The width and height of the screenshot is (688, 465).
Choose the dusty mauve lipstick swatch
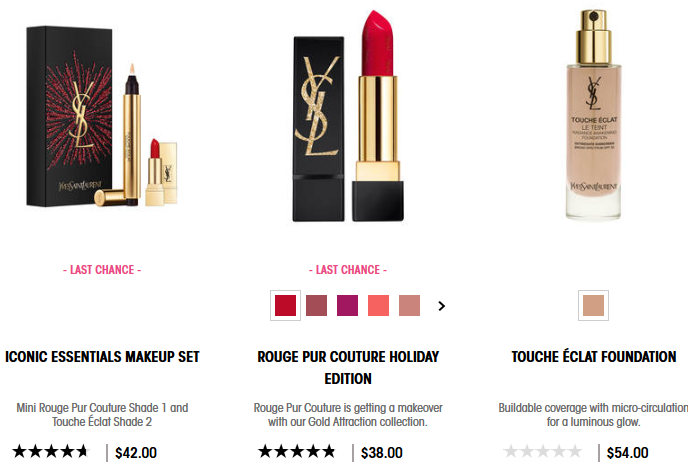316,305
